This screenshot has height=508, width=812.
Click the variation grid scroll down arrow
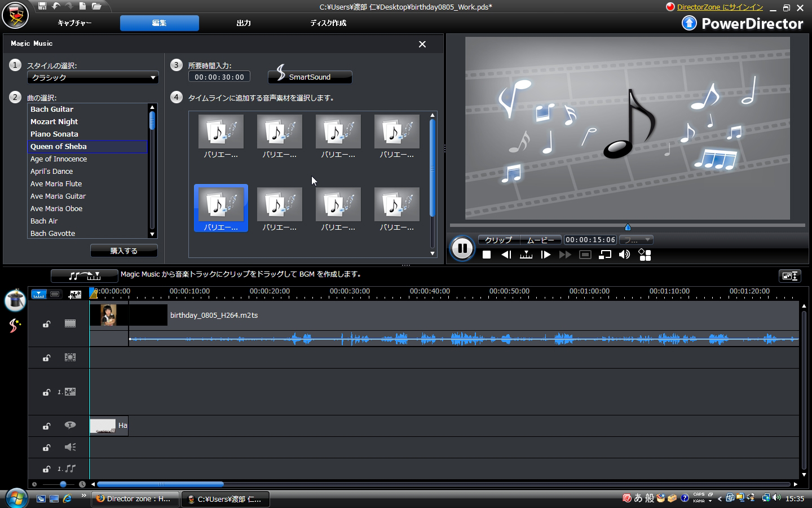pos(433,253)
